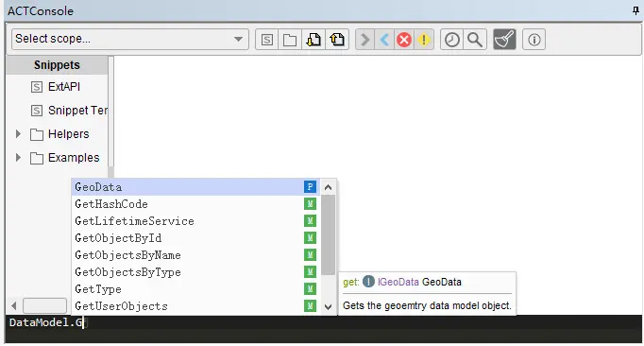Select the Examples folder row
Viewport: 644px width, 346px height.
pyautogui.click(x=74, y=158)
